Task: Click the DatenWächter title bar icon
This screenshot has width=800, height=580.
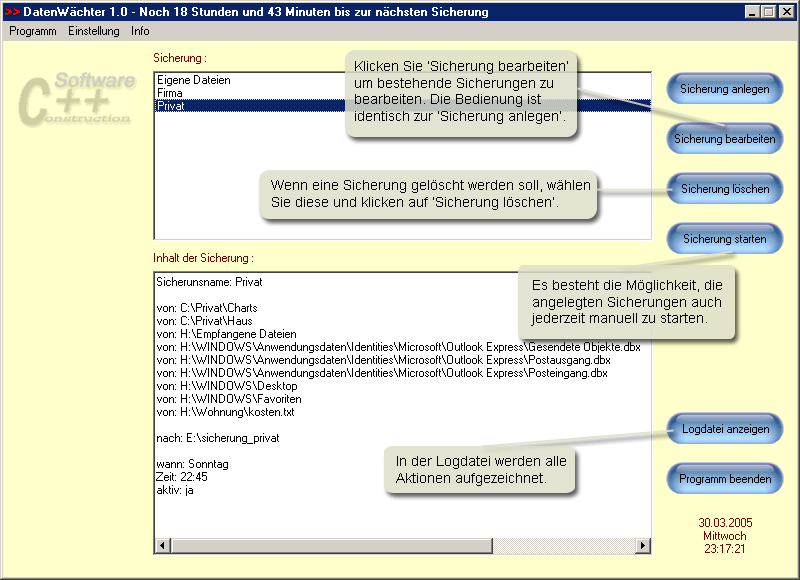Action: coord(10,11)
